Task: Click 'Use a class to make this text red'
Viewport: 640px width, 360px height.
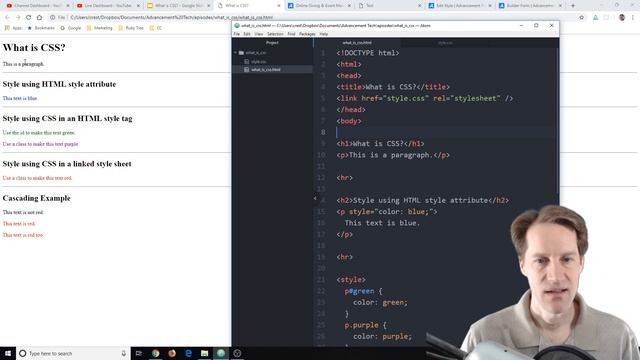Action: coord(37,178)
